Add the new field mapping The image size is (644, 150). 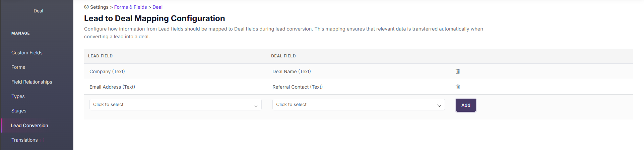coord(466,105)
